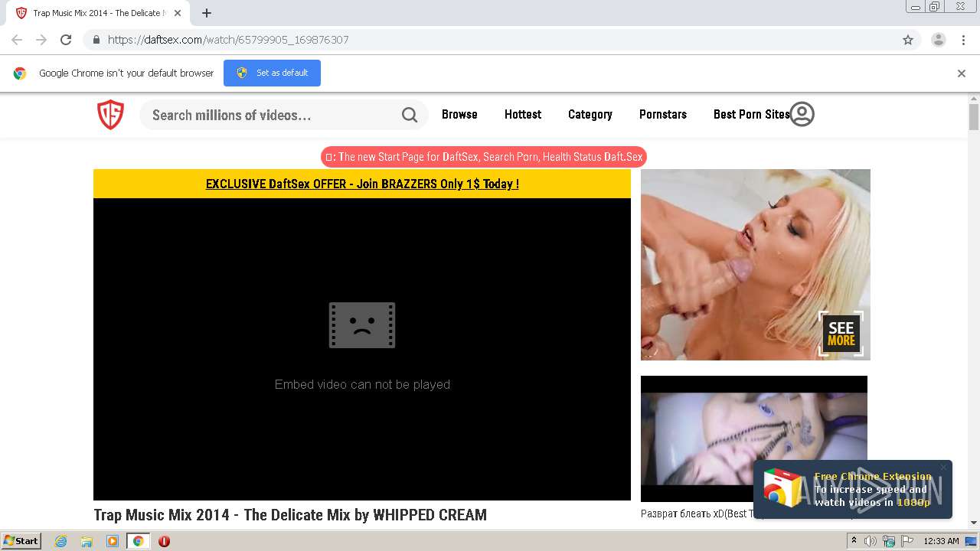Open the Chrome three-dot menu

[x=963, y=40]
